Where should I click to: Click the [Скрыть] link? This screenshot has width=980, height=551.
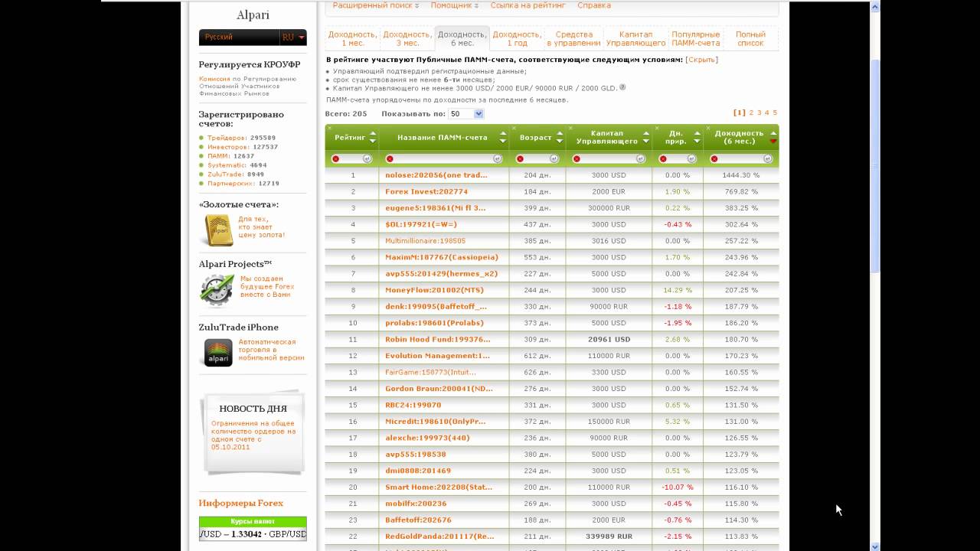pos(701,60)
